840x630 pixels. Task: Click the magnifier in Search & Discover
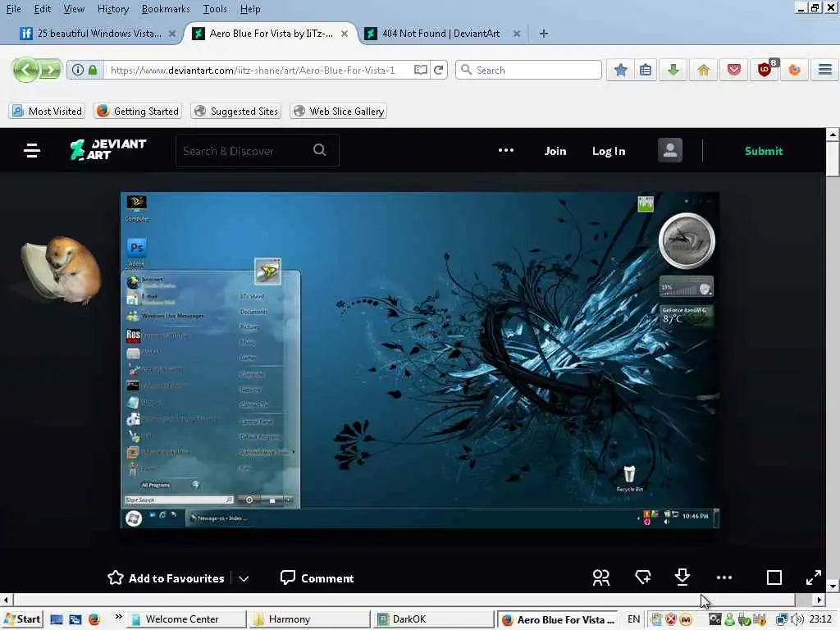pyautogui.click(x=320, y=150)
